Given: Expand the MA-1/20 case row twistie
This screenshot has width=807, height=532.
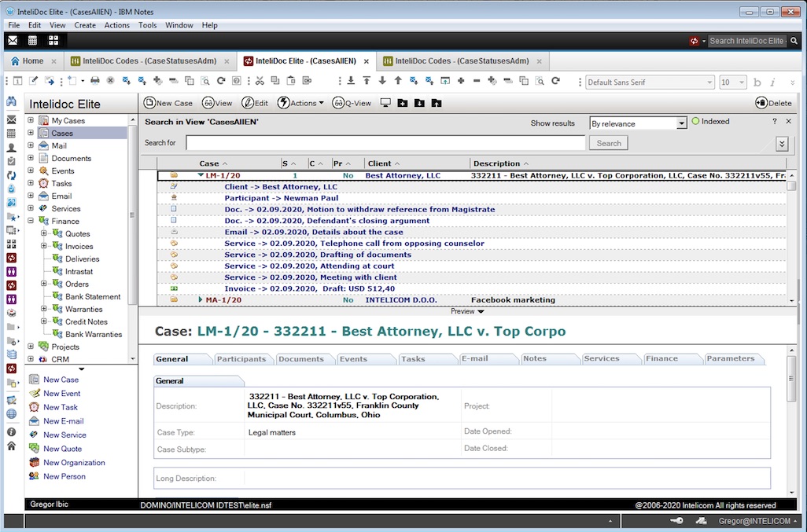Looking at the screenshot, I should pos(201,299).
